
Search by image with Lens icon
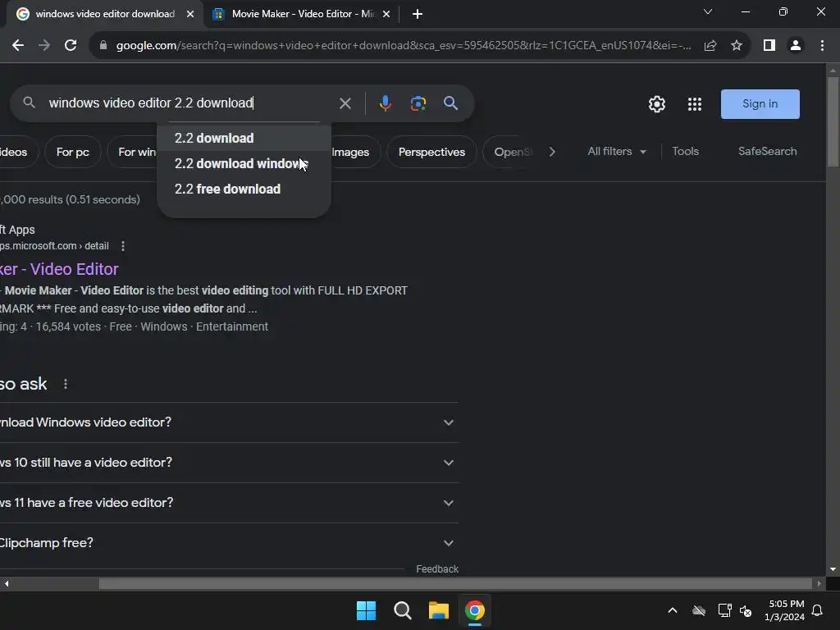pos(418,103)
